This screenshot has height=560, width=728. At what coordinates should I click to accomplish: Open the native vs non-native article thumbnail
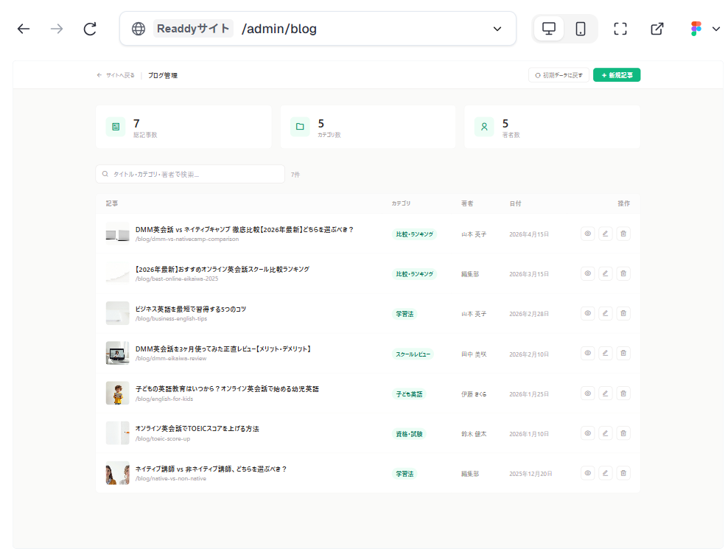coord(117,473)
